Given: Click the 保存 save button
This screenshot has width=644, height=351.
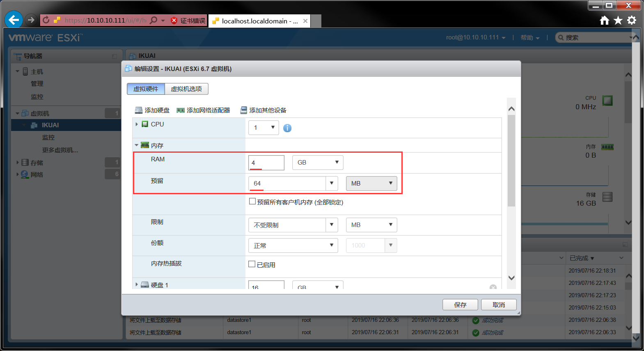Looking at the screenshot, I should coord(460,305).
